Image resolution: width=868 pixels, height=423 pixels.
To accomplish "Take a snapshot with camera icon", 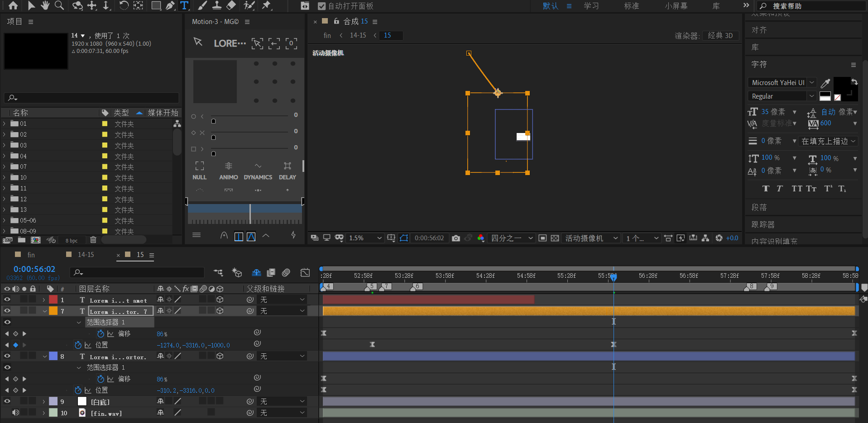I will [456, 238].
